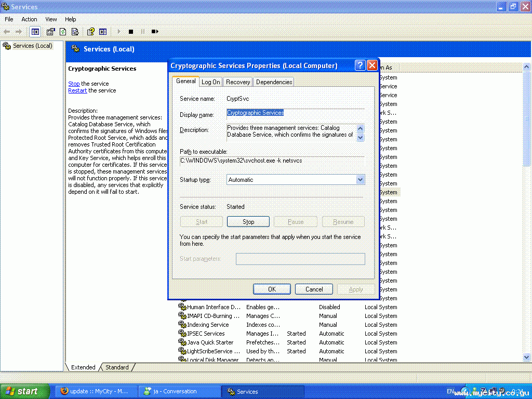Viewport: 532px width, 399px height.
Task: Click the Restart Service toolbar icon
Action: [155, 32]
